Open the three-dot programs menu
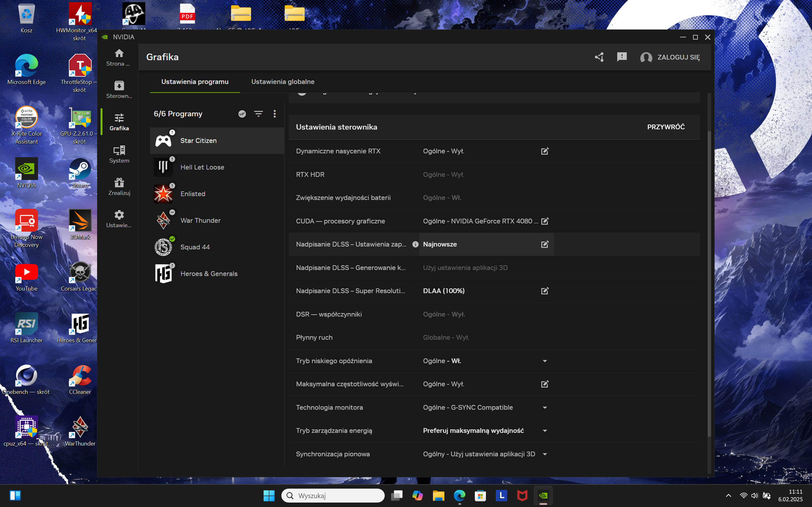 [x=274, y=114]
